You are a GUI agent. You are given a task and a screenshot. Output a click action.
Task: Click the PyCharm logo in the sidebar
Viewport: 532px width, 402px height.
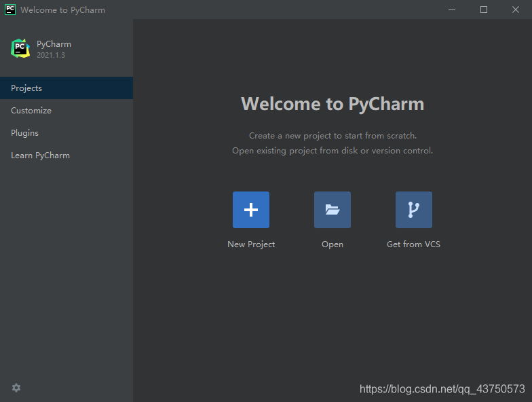pyautogui.click(x=20, y=49)
